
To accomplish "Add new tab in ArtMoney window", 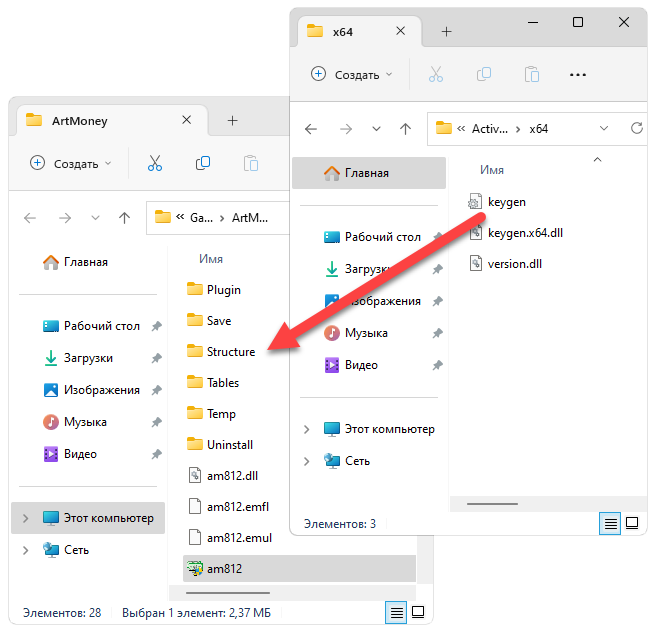I will tap(232, 121).
